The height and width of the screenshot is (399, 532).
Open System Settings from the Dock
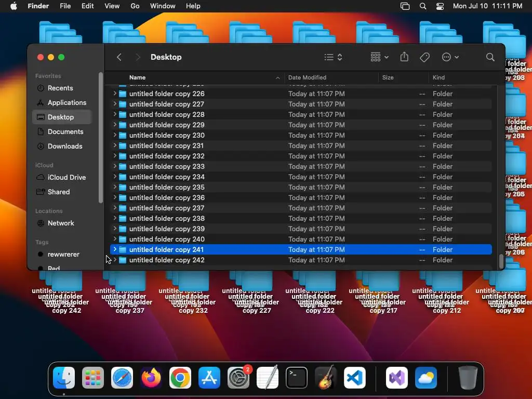(x=238, y=378)
